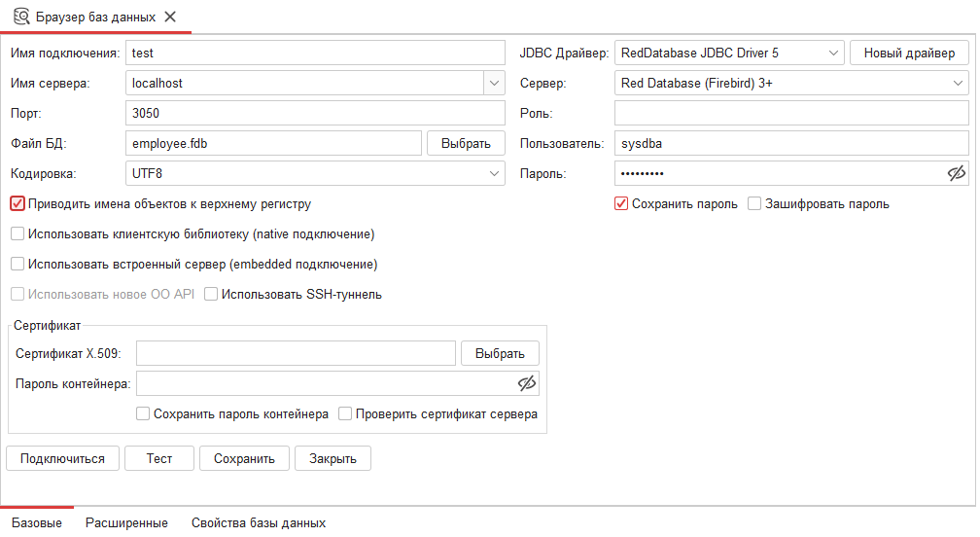Viewport: 980px width, 537px height.
Task: Open the JDBC Драйвер dropdown
Action: pyautogui.click(x=833, y=54)
